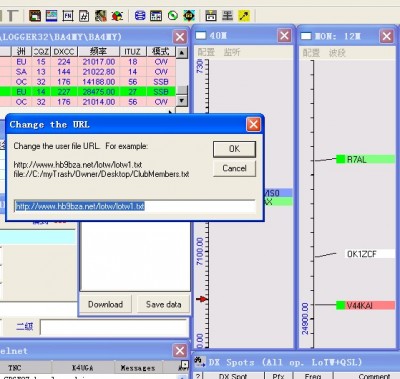The height and width of the screenshot is (379, 400).
Task: Click the Save data button
Action: [163, 304]
